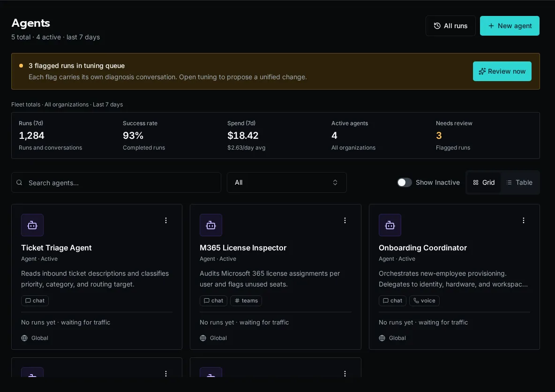Click the chat tag on M365 License Inspector
This screenshot has height=392, width=555.
(213, 301)
